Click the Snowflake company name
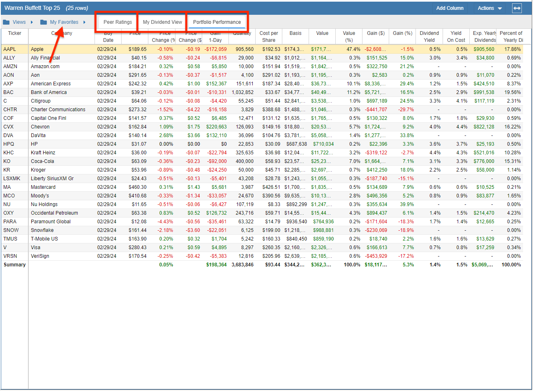533x392 pixels. pos(42,230)
